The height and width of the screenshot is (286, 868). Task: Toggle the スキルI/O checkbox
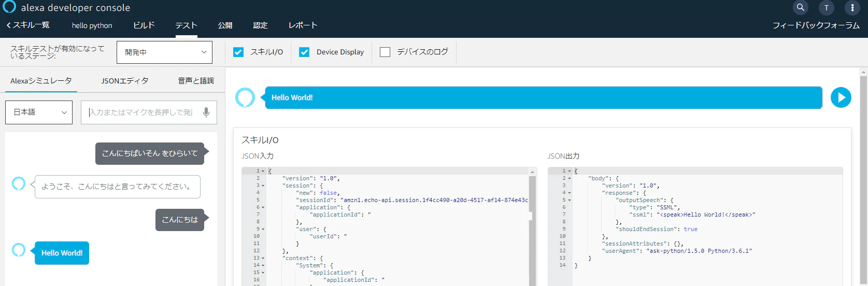click(238, 52)
